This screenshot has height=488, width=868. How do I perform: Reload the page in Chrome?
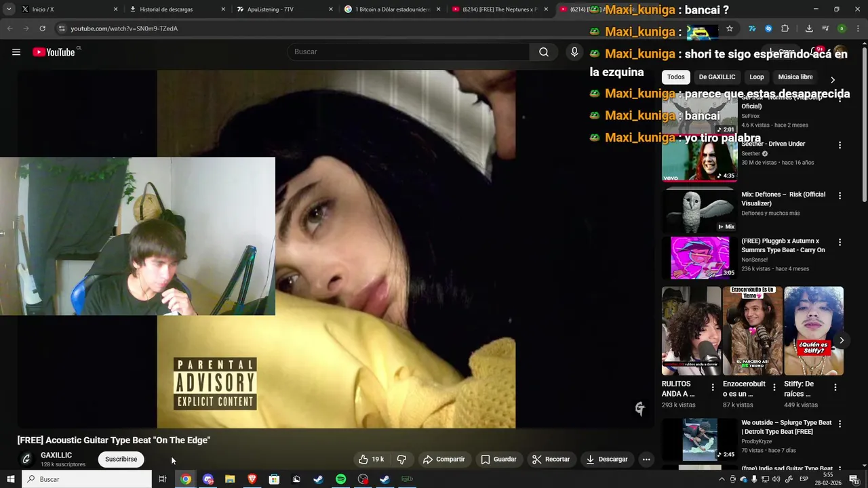42,28
